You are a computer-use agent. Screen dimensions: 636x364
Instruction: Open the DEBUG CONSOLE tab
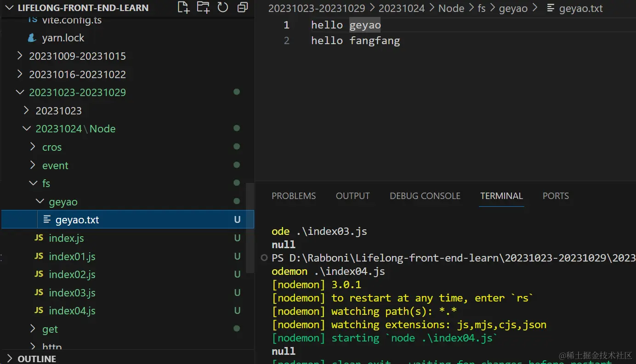point(425,196)
